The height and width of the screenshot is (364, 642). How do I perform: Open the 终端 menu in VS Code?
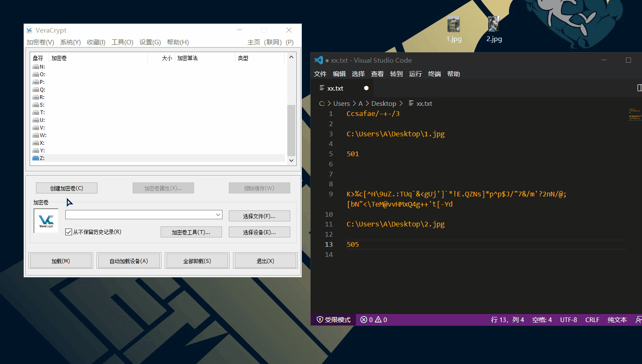[x=434, y=74]
